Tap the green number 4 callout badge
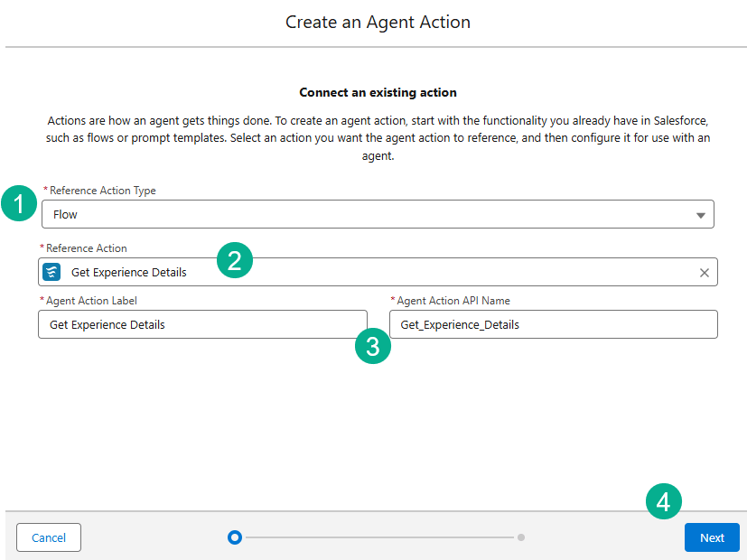Screen dimensions: 747x560 pyautogui.click(x=664, y=502)
